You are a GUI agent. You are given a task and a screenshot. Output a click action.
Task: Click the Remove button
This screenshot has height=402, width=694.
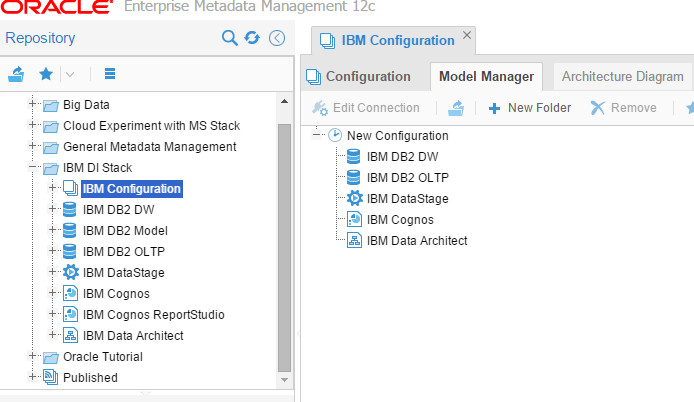[623, 108]
